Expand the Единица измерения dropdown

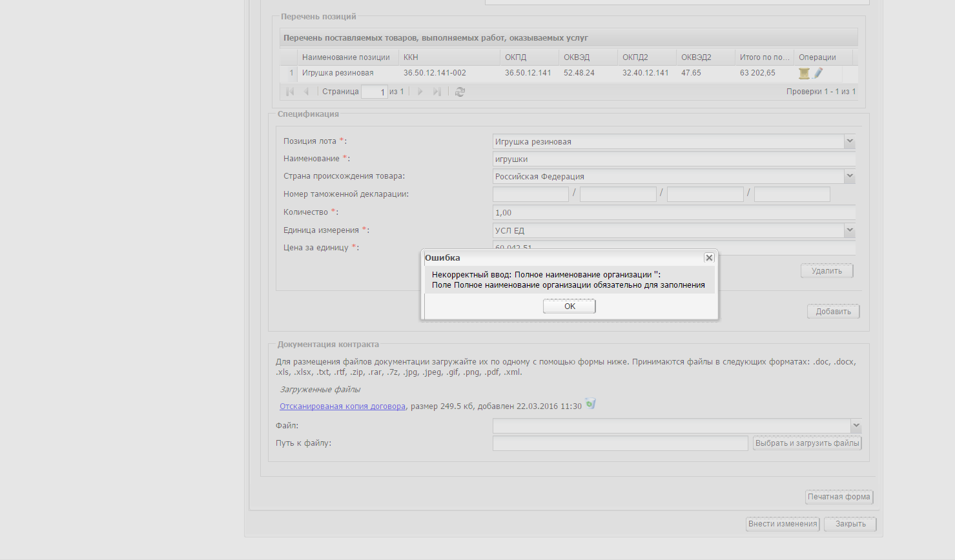(x=850, y=230)
